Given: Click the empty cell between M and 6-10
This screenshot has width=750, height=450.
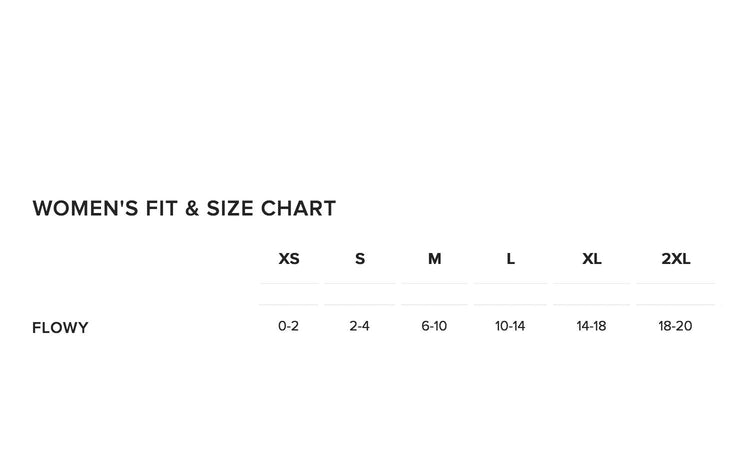Looking at the screenshot, I should [x=434, y=294].
